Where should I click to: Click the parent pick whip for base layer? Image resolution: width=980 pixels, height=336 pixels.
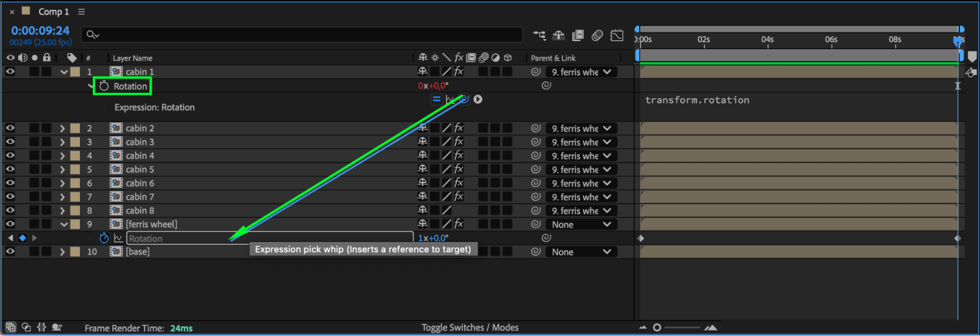[x=535, y=252]
